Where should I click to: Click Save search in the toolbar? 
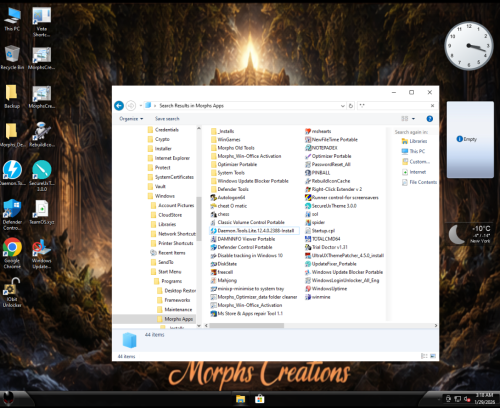pyautogui.click(x=167, y=119)
